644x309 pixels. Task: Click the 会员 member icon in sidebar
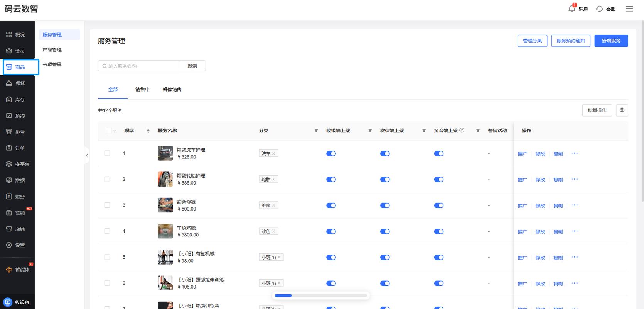(x=9, y=51)
